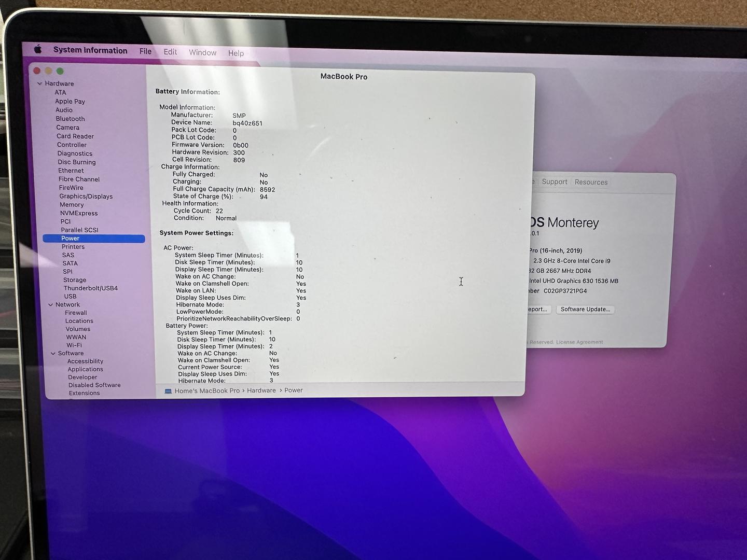Switch to Resources tab in About window

click(591, 183)
